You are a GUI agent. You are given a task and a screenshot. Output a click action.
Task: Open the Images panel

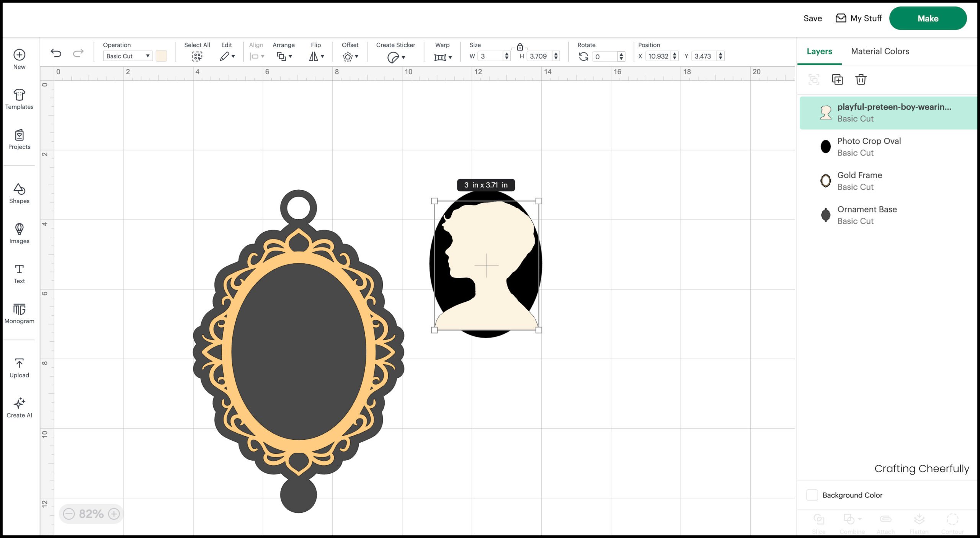(x=19, y=234)
